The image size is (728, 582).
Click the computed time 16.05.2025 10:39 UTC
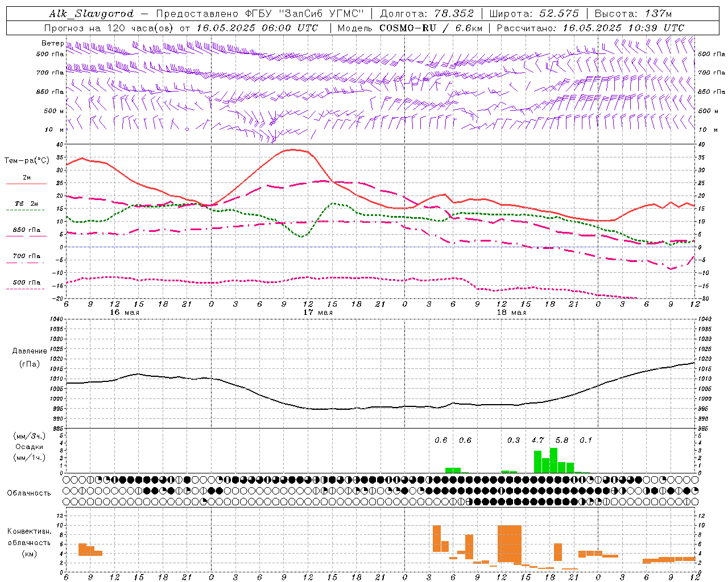click(x=623, y=28)
